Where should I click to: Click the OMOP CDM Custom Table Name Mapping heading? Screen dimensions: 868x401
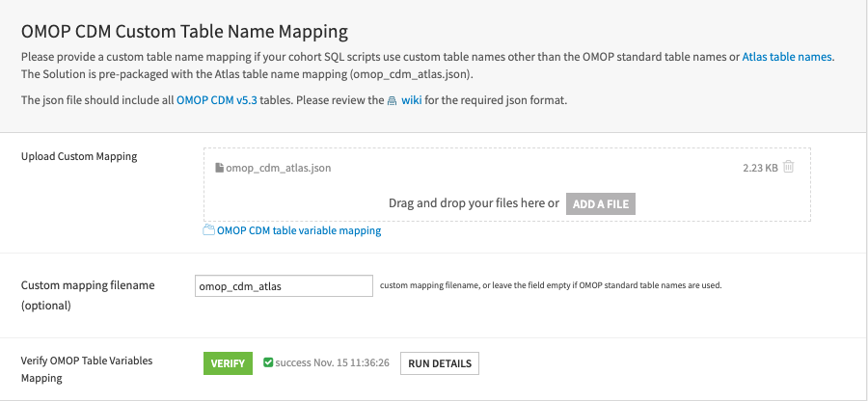(184, 32)
